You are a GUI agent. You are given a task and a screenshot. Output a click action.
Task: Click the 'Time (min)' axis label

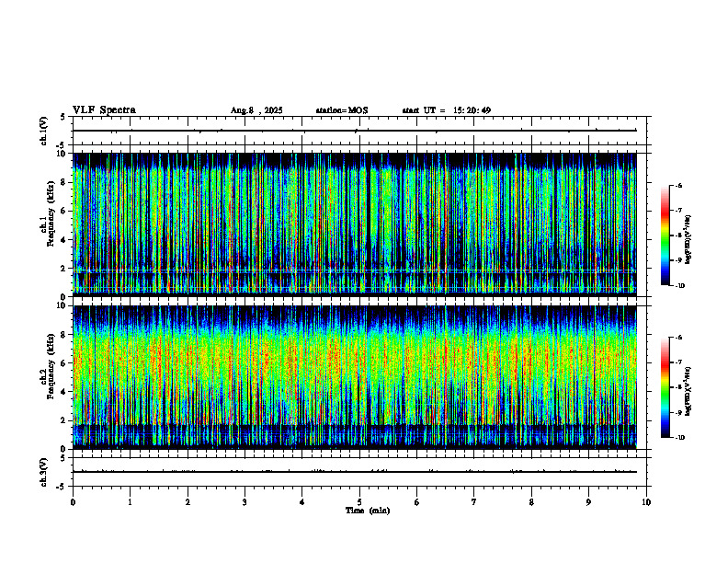click(368, 511)
